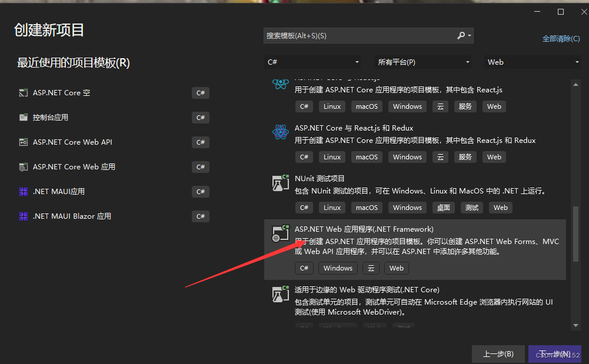589x364 pixels.
Task: Select recent template .NET MAUI应用
Action: pyautogui.click(x=114, y=192)
